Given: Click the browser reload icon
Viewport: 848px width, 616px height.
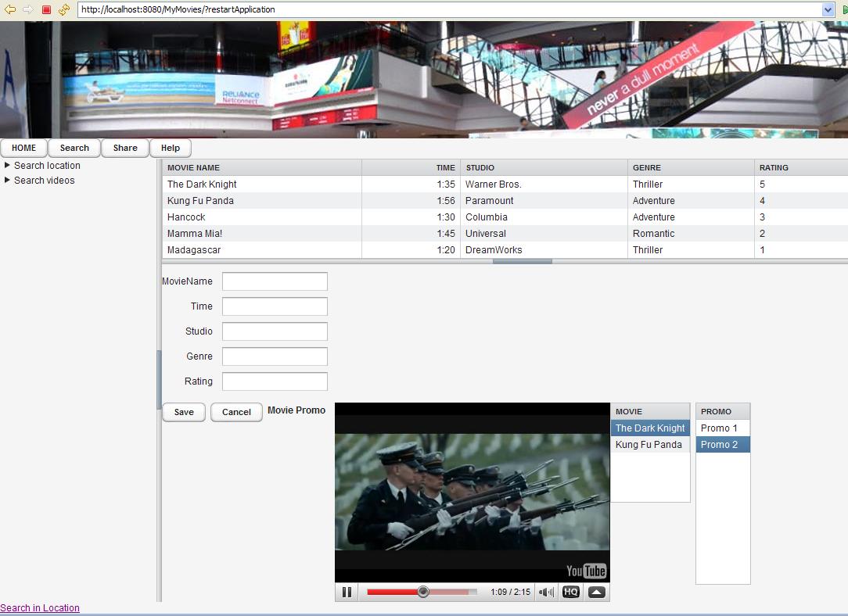Looking at the screenshot, I should click(x=64, y=9).
